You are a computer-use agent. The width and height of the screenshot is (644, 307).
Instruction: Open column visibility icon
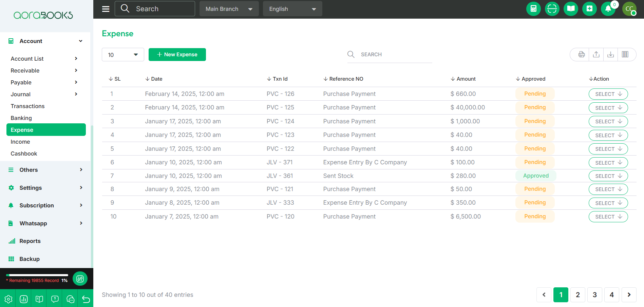pyautogui.click(x=625, y=54)
